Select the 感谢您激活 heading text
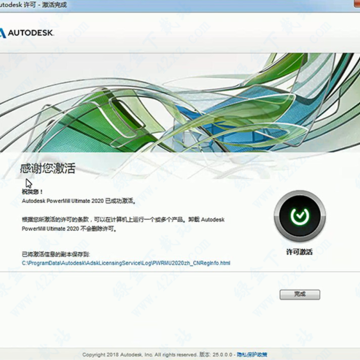The height and width of the screenshot is (360, 360). pyautogui.click(x=48, y=169)
